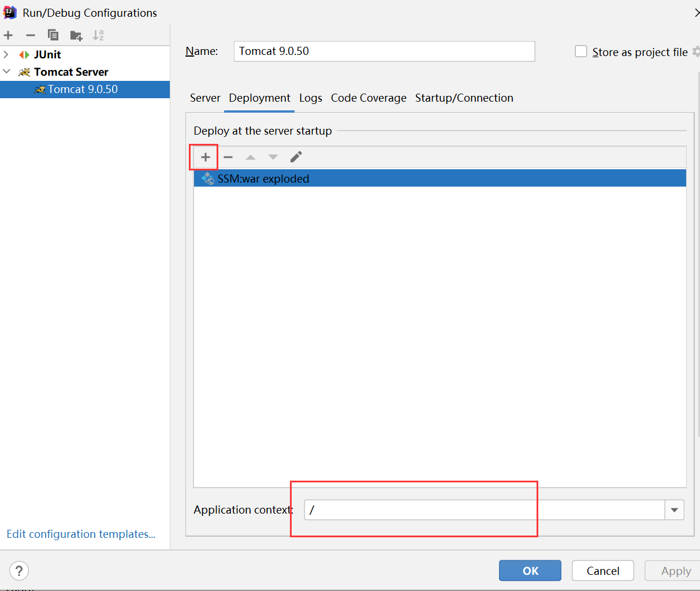Select the Deployment tab
This screenshot has height=591, width=700.
259,98
